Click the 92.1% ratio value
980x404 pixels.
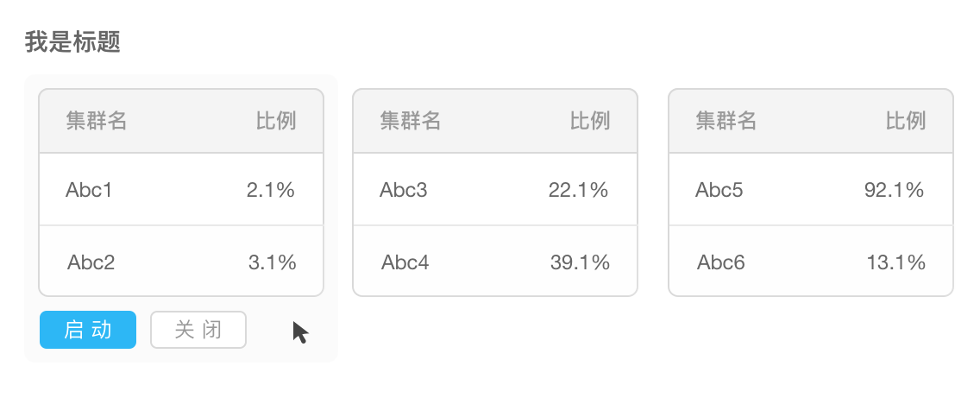895,190
